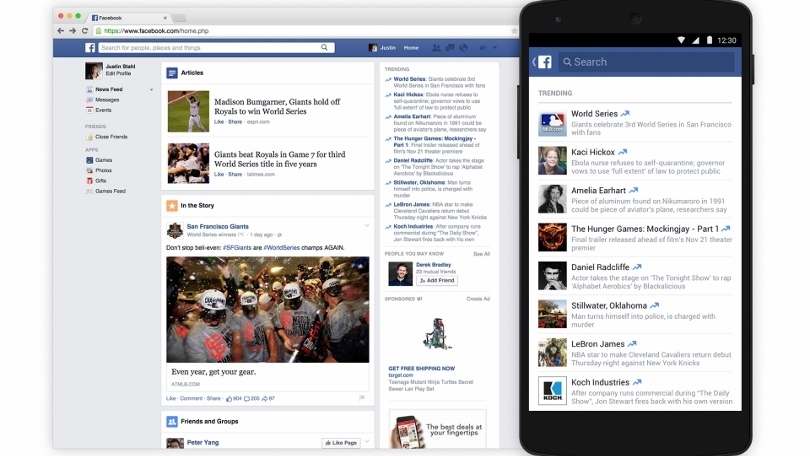Click the Like Page button for Peter Yang

[341, 442]
